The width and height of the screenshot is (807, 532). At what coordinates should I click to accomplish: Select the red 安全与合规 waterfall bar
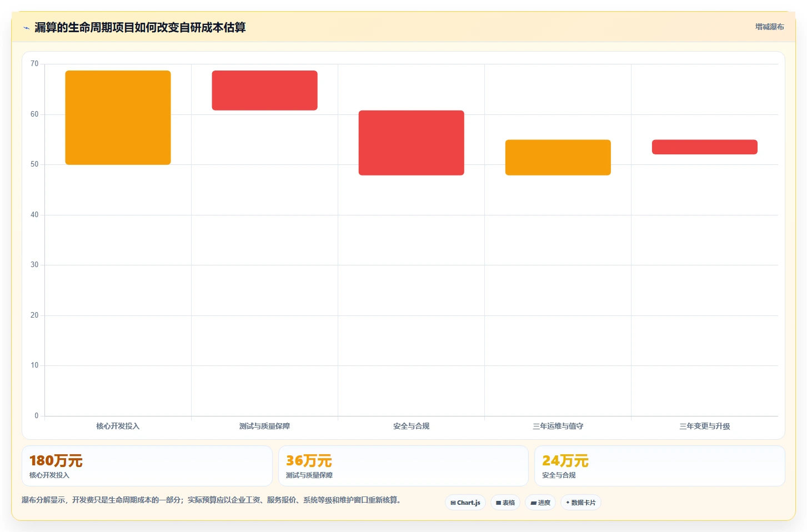pos(411,143)
